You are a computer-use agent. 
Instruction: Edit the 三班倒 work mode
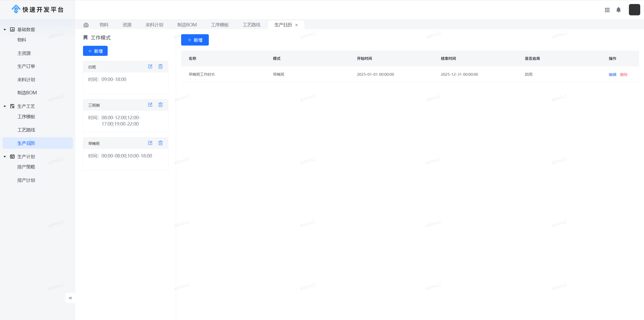[x=150, y=105]
